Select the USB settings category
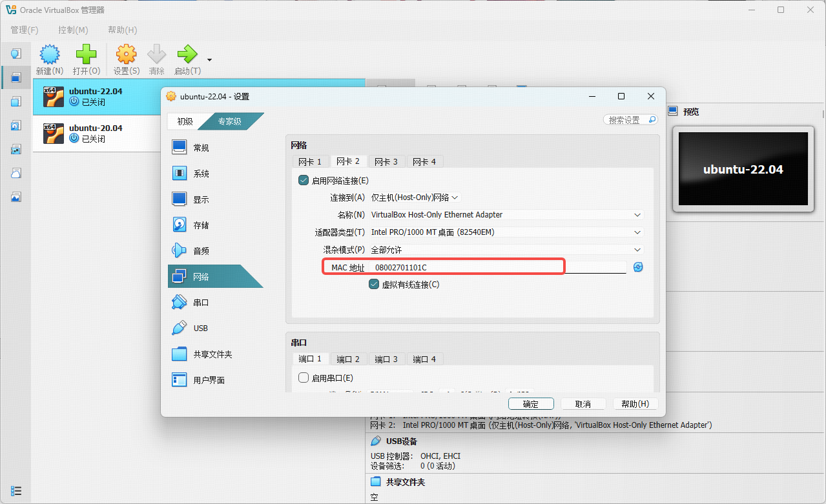 [200, 328]
